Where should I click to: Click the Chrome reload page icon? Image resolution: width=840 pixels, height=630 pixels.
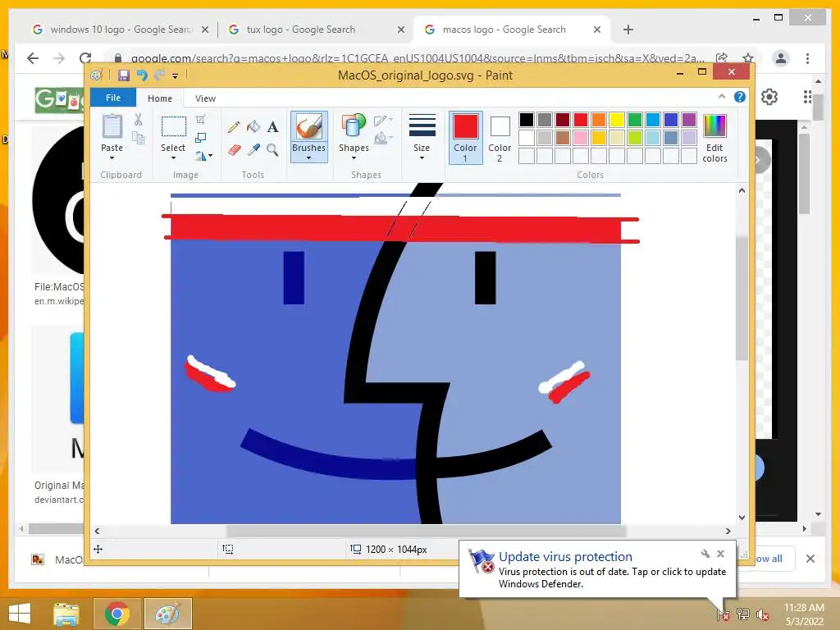point(85,58)
